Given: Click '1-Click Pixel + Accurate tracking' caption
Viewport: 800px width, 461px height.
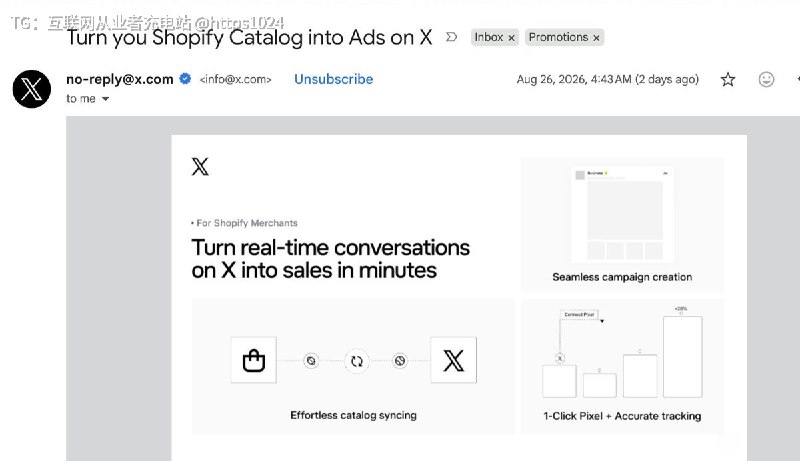Looking at the screenshot, I should [622, 416].
